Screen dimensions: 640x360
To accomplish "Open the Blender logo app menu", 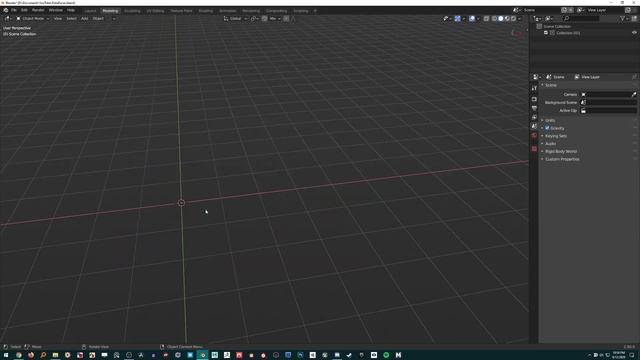I will [6, 10].
